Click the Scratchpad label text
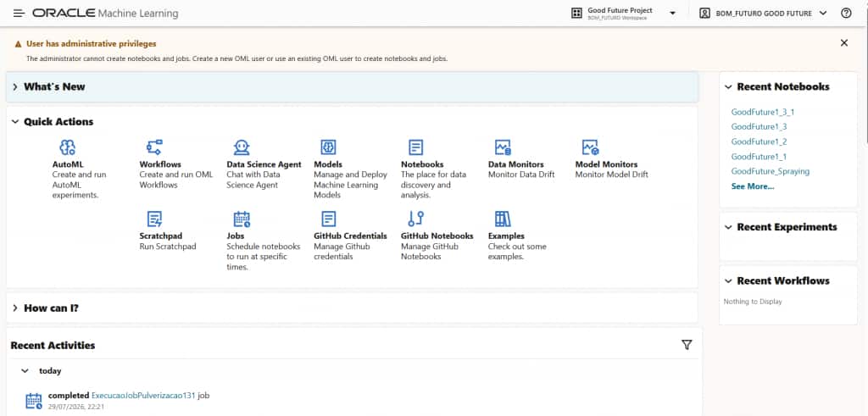This screenshot has width=868, height=416. pyautogui.click(x=160, y=236)
